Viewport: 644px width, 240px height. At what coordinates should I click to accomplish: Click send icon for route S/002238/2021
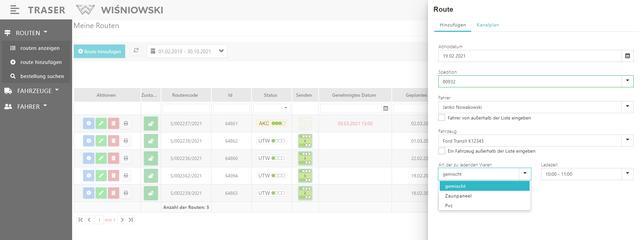pos(305,141)
